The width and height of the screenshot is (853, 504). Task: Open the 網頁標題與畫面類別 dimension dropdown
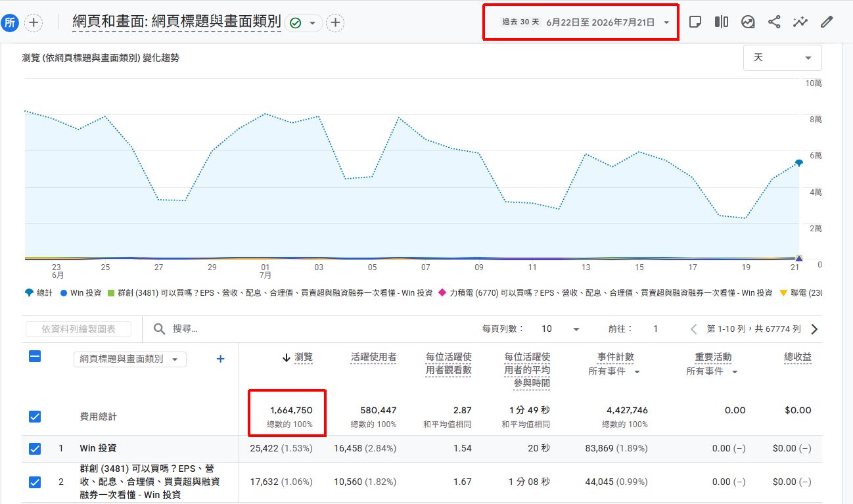[129, 359]
